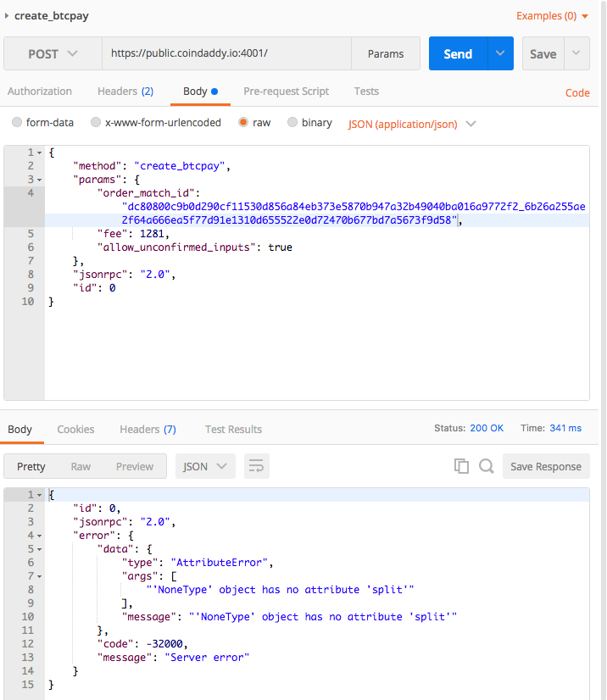Click the "fee": 1281 line
Image resolution: width=607 pixels, height=700 pixels.
coord(133,234)
